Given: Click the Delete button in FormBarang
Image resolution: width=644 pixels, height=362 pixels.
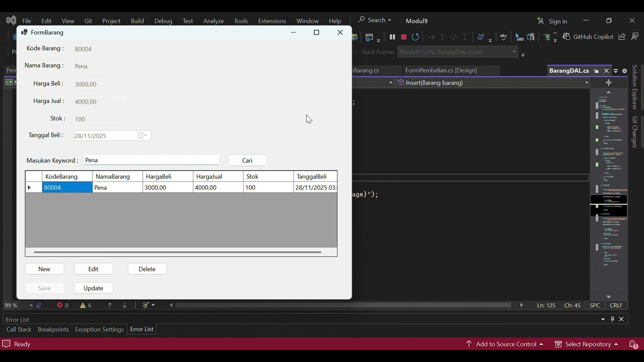Looking at the screenshot, I should click(147, 269).
